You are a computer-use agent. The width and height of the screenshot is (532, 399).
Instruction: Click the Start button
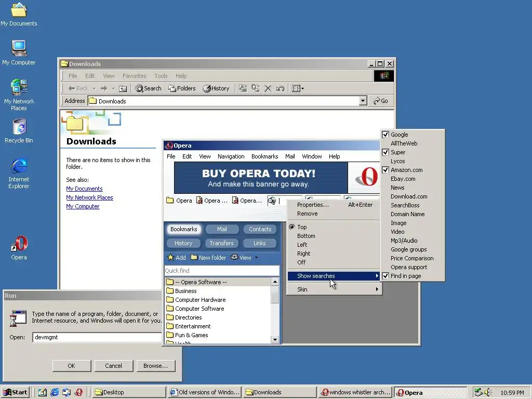click(16, 392)
